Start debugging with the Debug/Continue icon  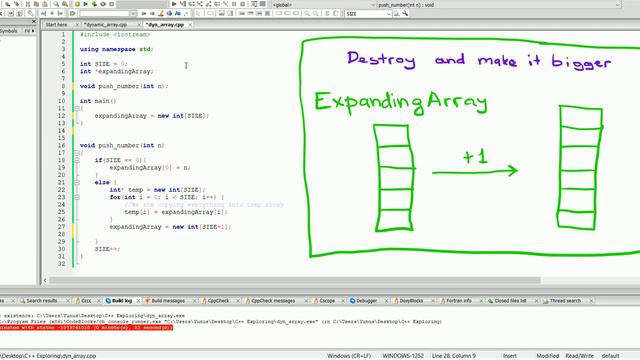[174, 4]
